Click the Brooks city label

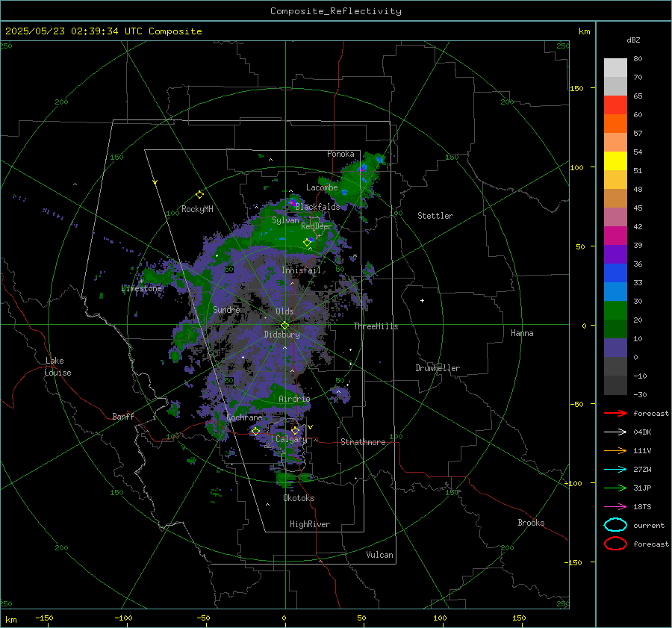pos(531,523)
